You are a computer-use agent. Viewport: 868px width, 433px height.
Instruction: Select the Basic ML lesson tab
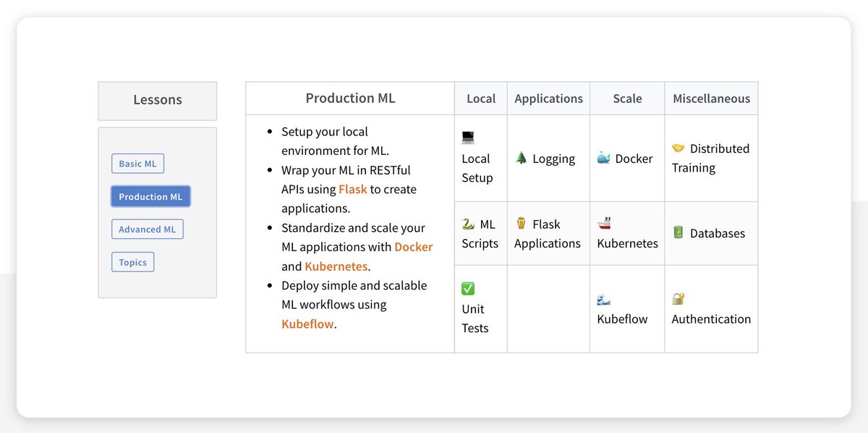137,164
